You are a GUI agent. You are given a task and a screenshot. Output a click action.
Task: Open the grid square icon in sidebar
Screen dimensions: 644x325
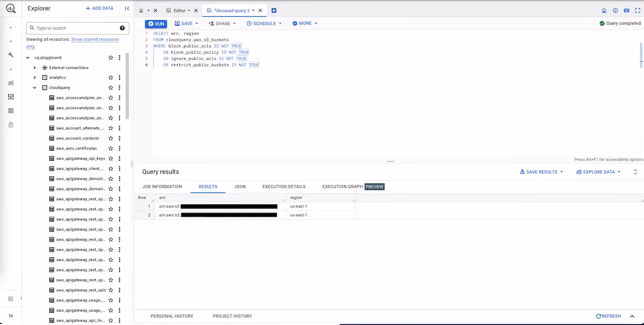pyautogui.click(x=11, y=110)
